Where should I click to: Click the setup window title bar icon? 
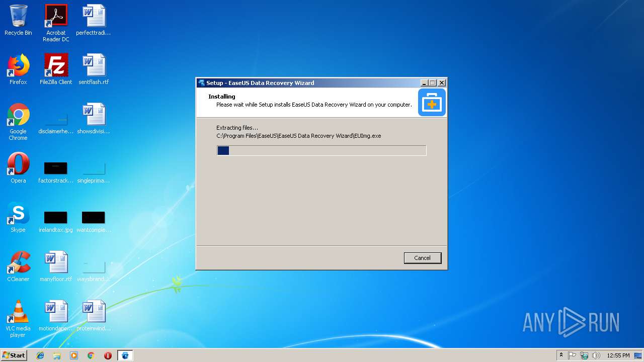(201, 83)
